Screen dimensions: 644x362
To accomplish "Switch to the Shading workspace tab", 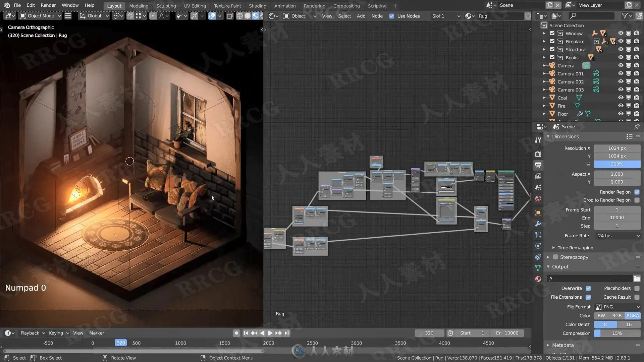I will [x=257, y=6].
